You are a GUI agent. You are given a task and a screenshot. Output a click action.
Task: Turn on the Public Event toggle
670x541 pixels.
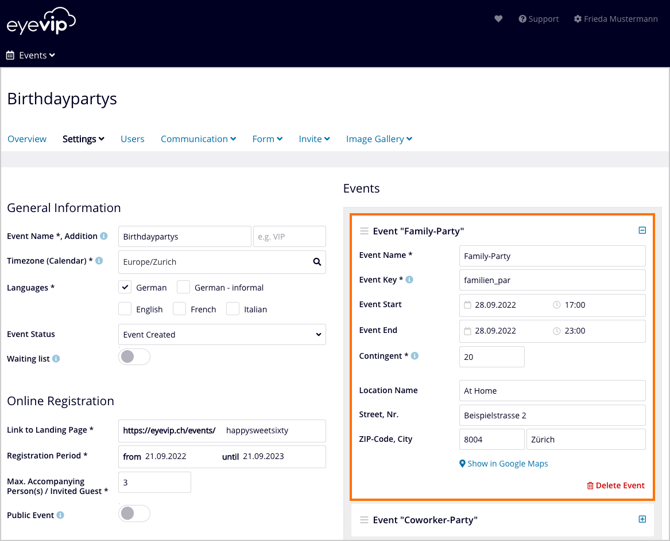[x=134, y=514]
